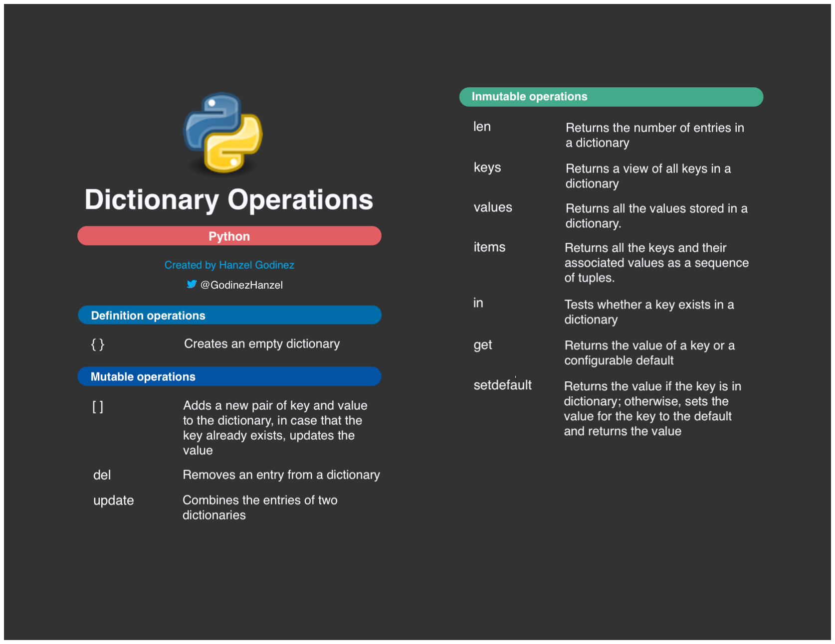This screenshot has width=835, height=644.
Task: Open the 'Created by Hanzel Godinez' link
Action: [229, 265]
